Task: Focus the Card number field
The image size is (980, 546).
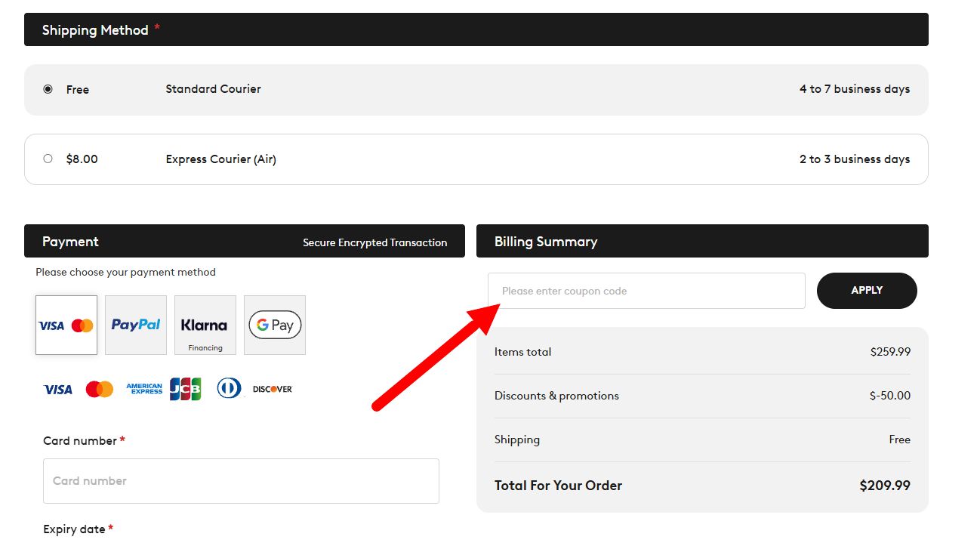Action: pos(241,481)
